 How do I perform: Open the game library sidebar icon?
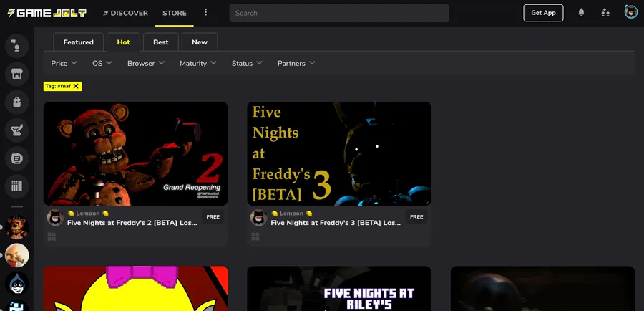coord(17,186)
